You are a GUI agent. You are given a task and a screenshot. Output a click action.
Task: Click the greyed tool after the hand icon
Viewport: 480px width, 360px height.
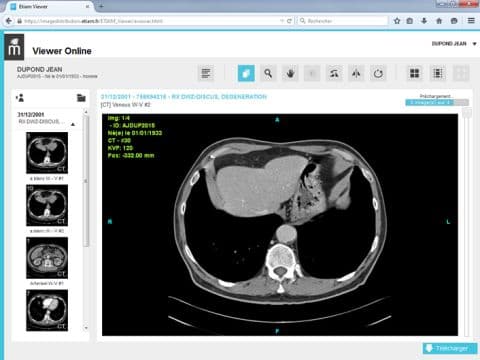312,73
